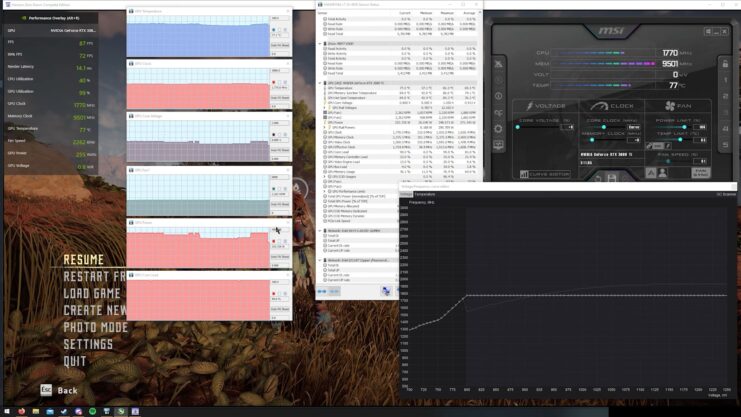Open Afterburner settings gear icon
This screenshot has height=417, width=741.
(x=499, y=129)
